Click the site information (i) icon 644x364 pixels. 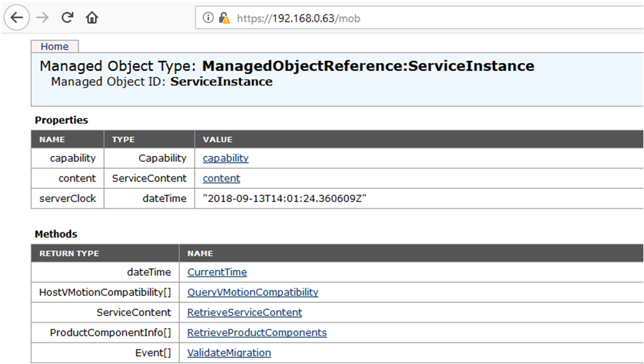(208, 19)
